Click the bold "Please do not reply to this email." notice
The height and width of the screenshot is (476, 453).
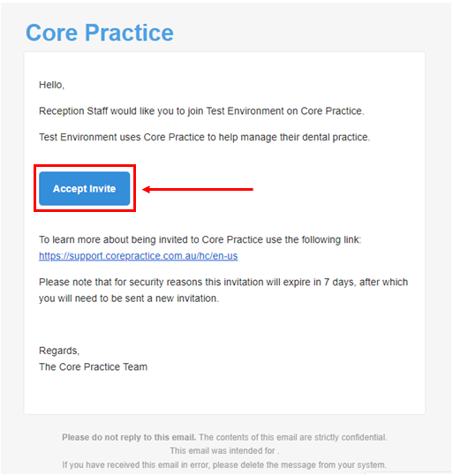tap(129, 437)
